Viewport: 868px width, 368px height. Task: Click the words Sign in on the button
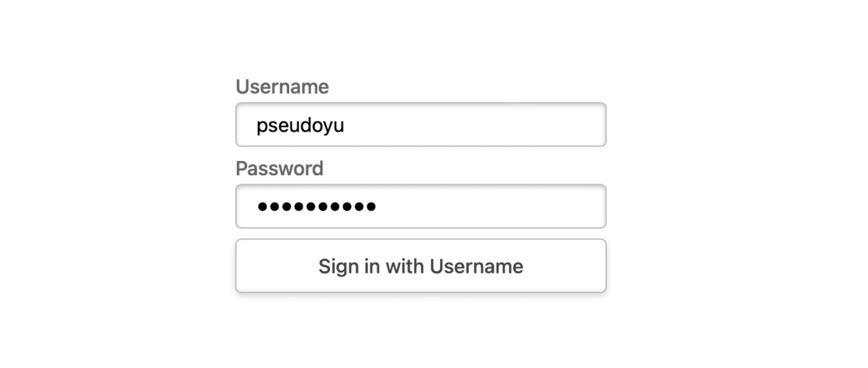click(349, 267)
